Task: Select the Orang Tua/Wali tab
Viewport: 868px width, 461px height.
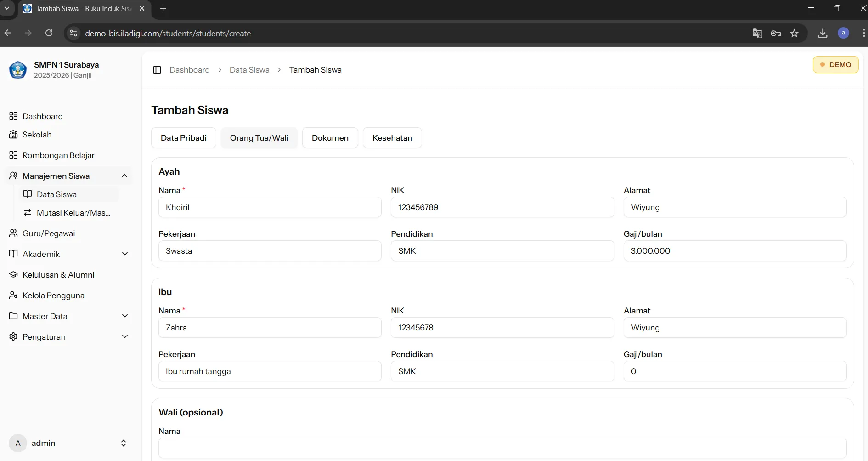Action: click(259, 138)
